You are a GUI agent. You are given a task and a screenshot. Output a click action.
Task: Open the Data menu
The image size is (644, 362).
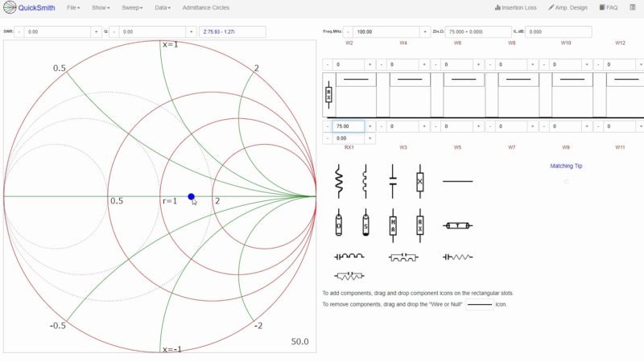click(163, 7)
